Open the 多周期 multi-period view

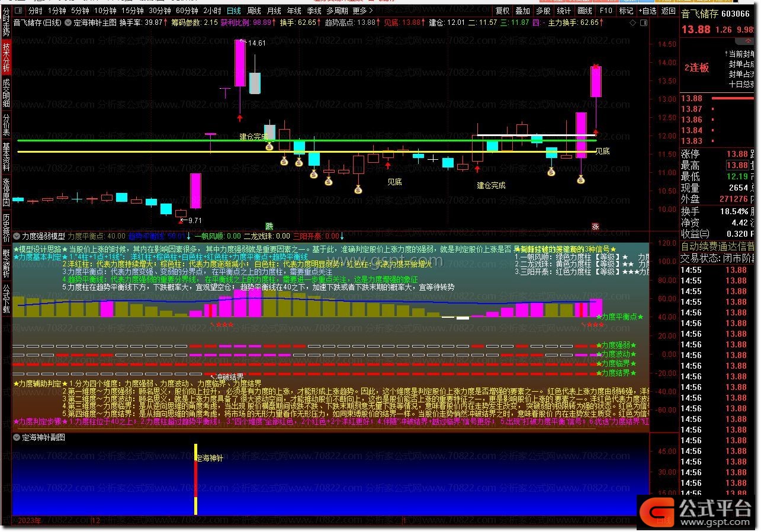pyautogui.click(x=337, y=11)
